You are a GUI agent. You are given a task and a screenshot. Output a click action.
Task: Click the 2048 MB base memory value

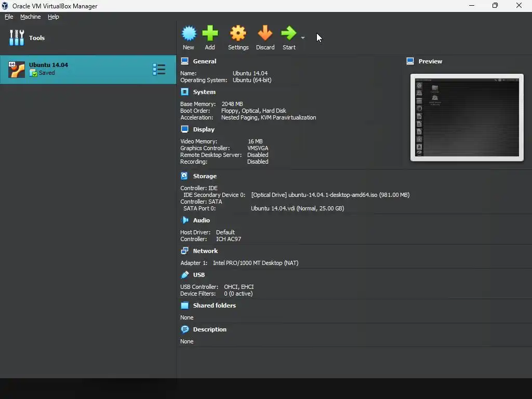pos(232,104)
